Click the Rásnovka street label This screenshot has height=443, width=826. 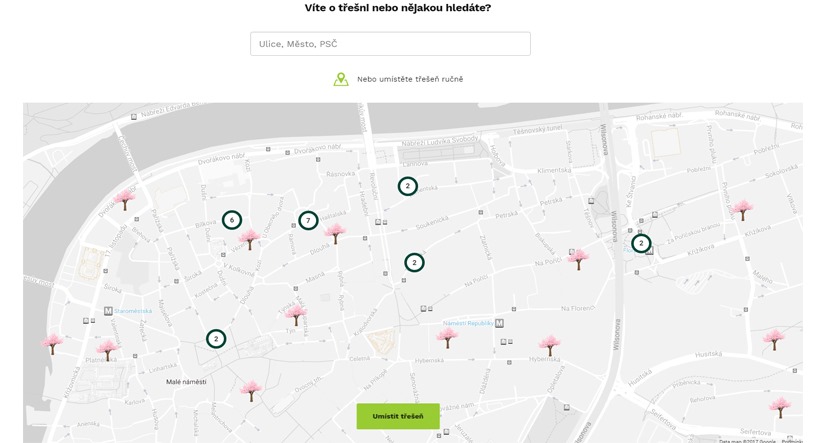coord(340,173)
